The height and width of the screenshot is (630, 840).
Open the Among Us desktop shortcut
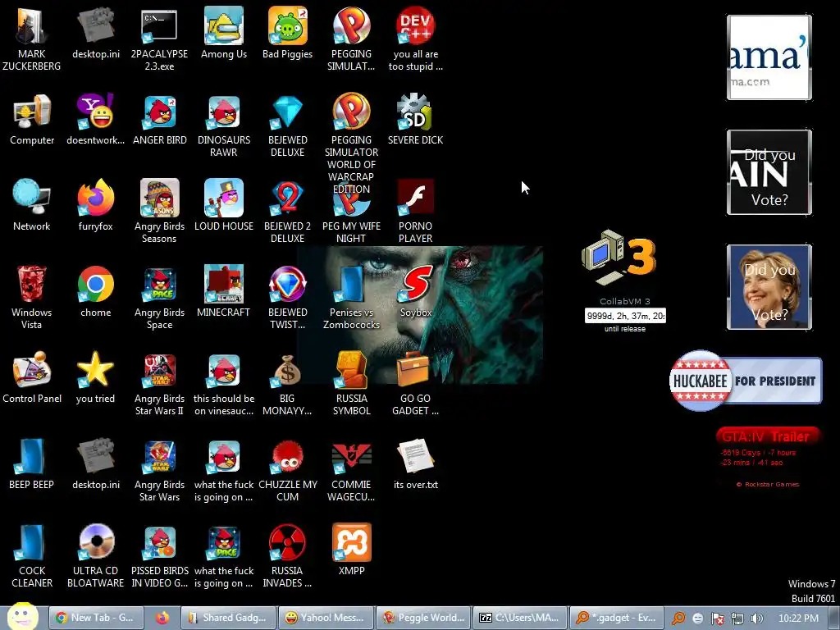(x=224, y=32)
